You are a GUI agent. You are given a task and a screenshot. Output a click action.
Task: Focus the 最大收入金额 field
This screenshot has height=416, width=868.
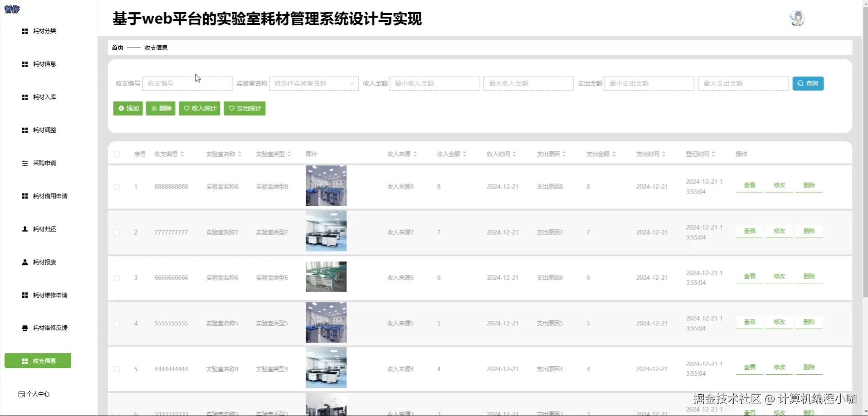528,83
